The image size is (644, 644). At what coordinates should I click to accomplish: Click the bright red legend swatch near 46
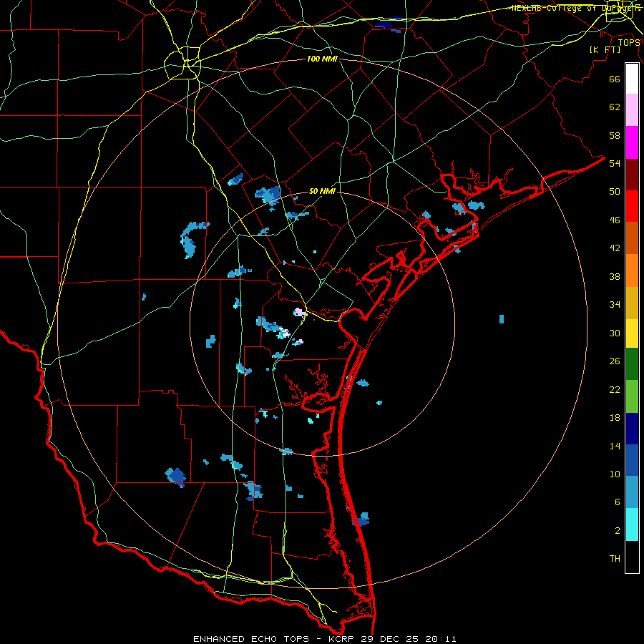coord(632,206)
